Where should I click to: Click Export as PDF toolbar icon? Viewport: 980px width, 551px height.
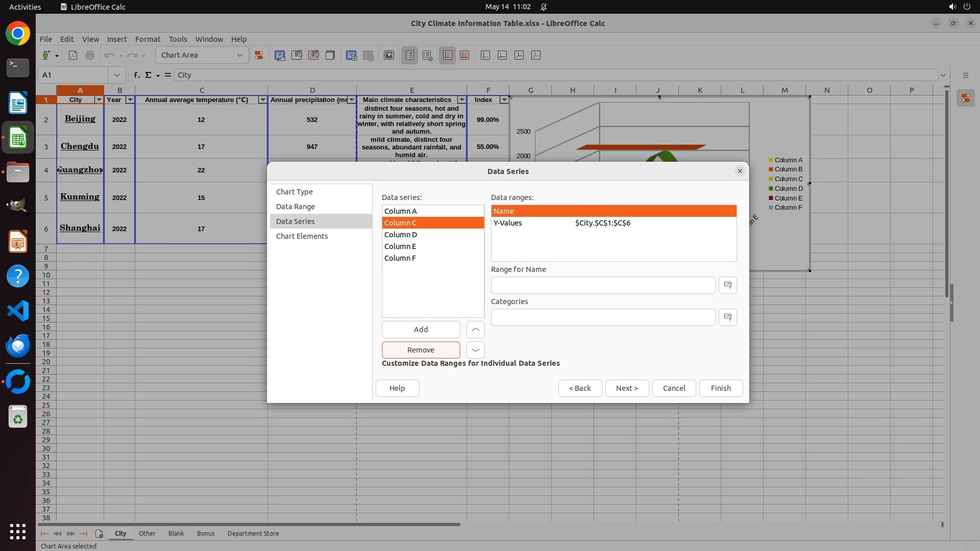coord(73,55)
